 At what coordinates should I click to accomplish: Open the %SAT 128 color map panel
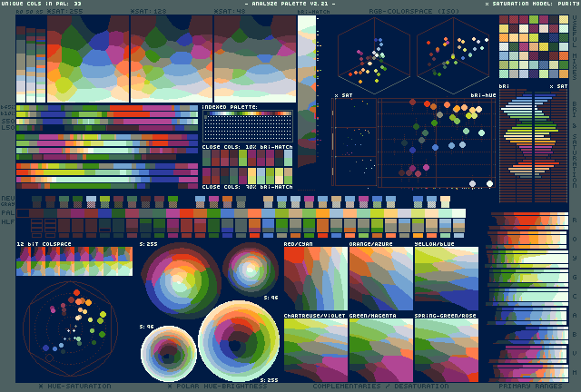pos(172,59)
